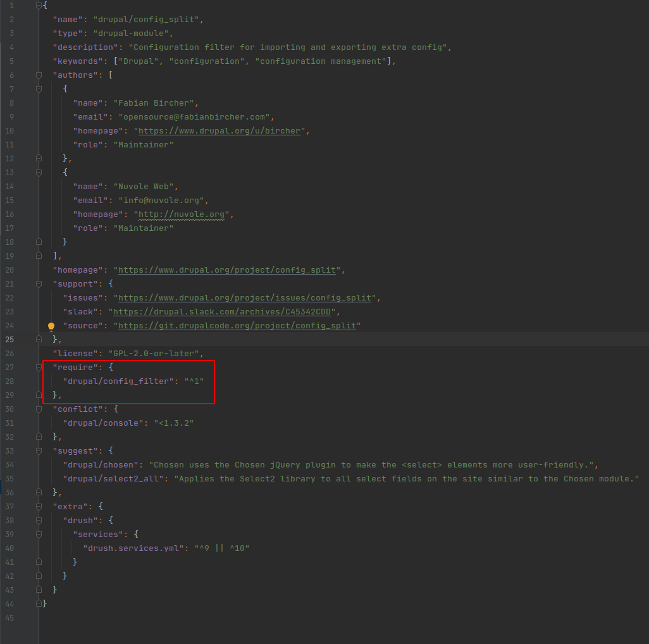Open the issues/config_split link
Image resolution: width=649 pixels, height=644 pixels.
click(x=245, y=298)
